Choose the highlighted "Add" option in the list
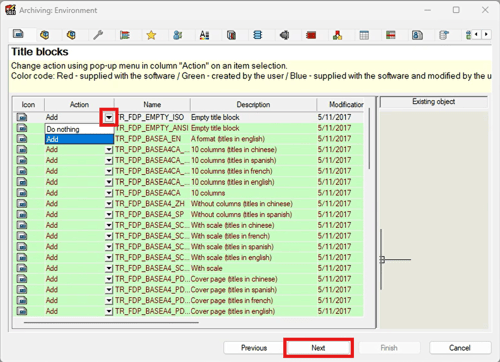This screenshot has height=362, width=500. coord(79,139)
